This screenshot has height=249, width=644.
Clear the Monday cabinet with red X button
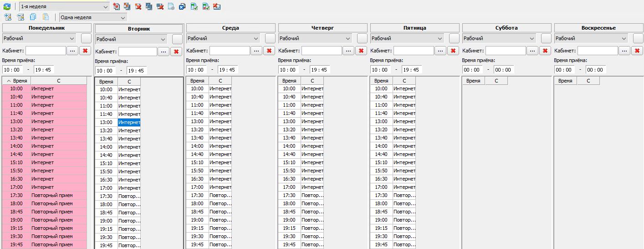[x=84, y=51]
